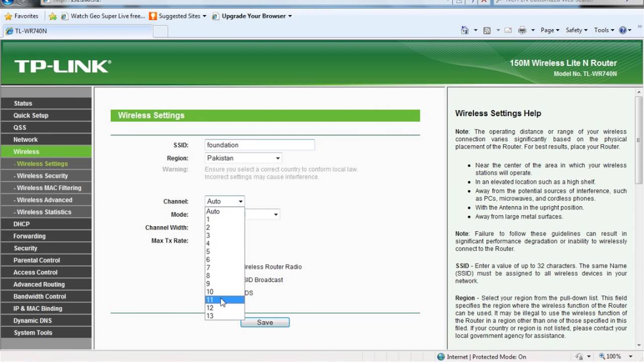Open the QSS sidebar item

(46, 127)
